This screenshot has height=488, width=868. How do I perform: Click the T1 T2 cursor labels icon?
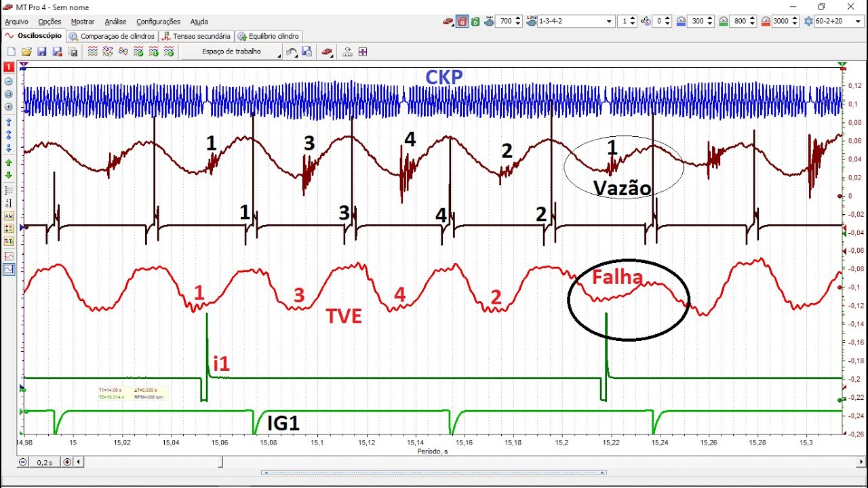[9, 241]
